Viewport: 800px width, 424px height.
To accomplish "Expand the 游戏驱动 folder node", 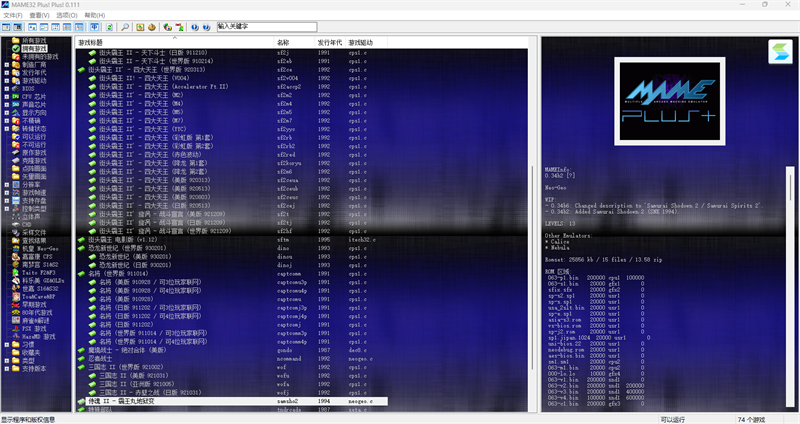I will tap(7, 81).
